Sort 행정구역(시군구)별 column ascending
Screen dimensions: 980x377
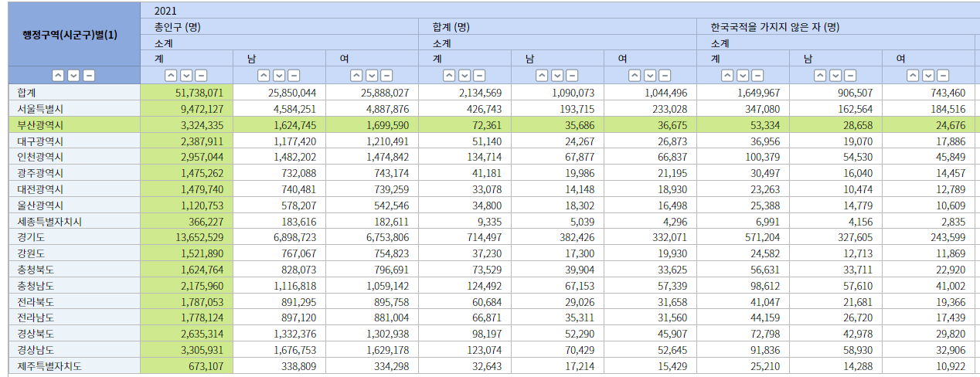coord(58,76)
